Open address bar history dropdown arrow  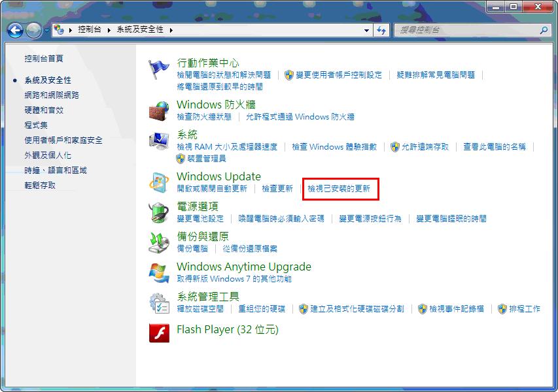366,31
